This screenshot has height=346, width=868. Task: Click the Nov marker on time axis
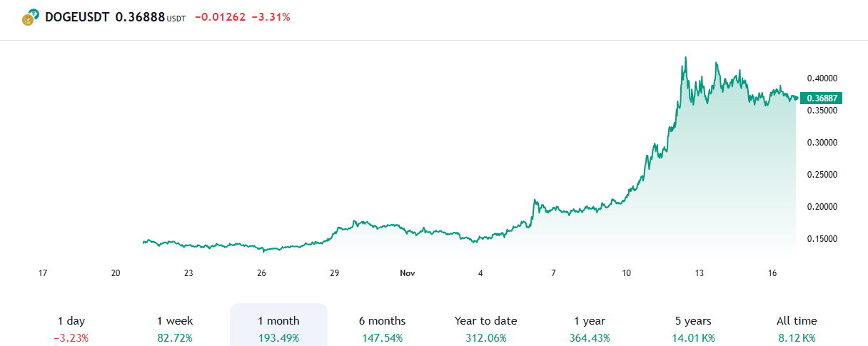point(408,273)
